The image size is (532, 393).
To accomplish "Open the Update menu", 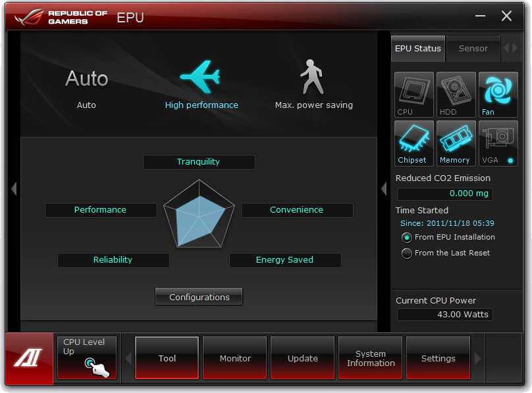I will (x=303, y=357).
